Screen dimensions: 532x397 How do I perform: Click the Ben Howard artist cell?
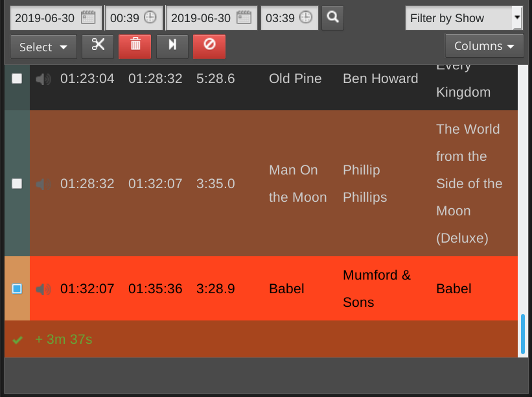click(380, 78)
